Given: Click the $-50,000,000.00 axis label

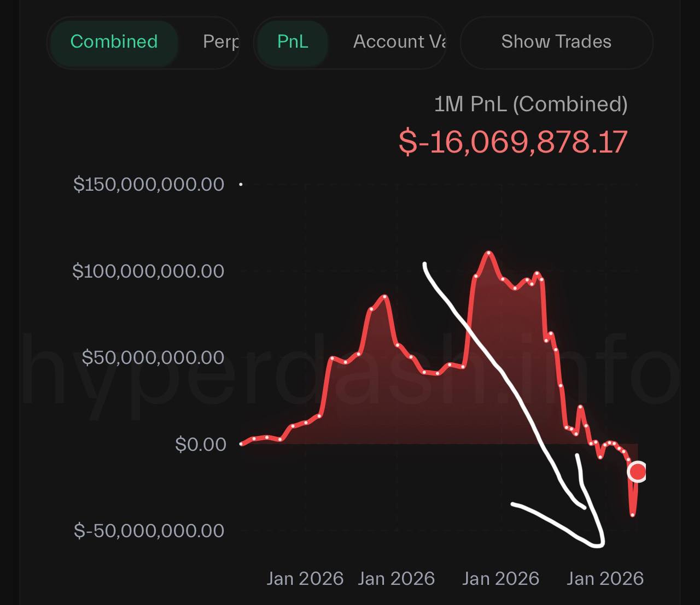Looking at the screenshot, I should click(x=149, y=531).
